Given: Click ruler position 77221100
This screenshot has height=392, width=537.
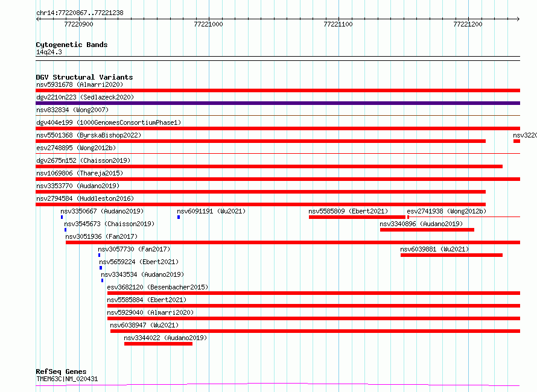Looking at the screenshot, I should click(338, 24).
